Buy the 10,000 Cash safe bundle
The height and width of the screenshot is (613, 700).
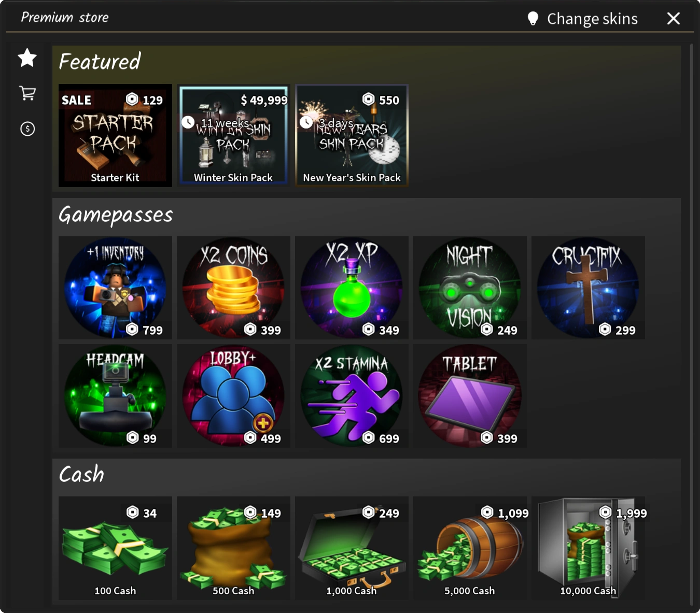[x=588, y=548]
